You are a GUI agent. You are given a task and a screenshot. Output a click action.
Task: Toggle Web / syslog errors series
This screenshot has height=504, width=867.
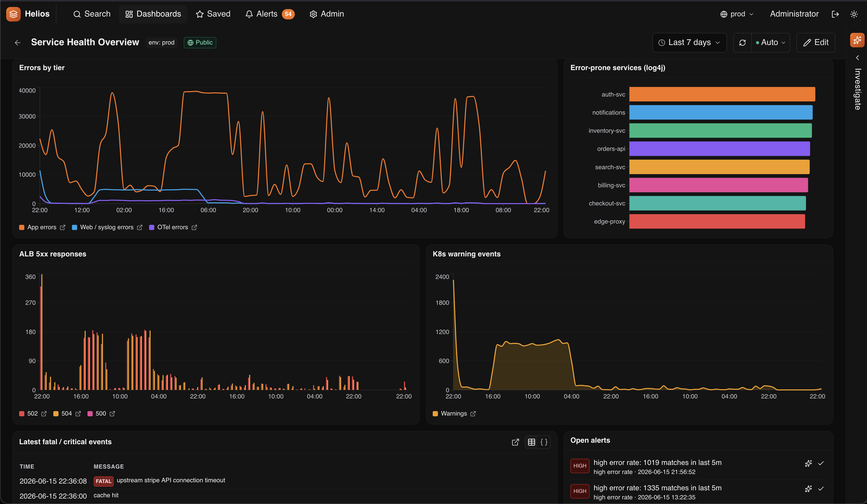(103, 227)
